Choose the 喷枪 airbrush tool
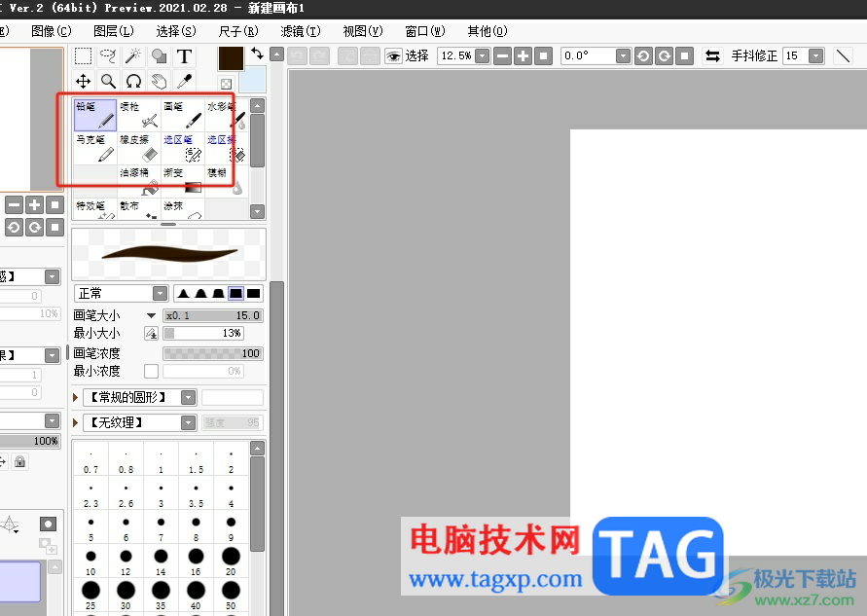This screenshot has width=867, height=616. [139, 115]
